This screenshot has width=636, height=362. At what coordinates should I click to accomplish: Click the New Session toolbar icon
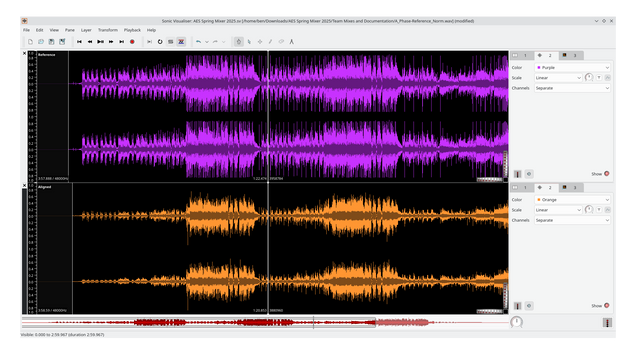(30, 42)
